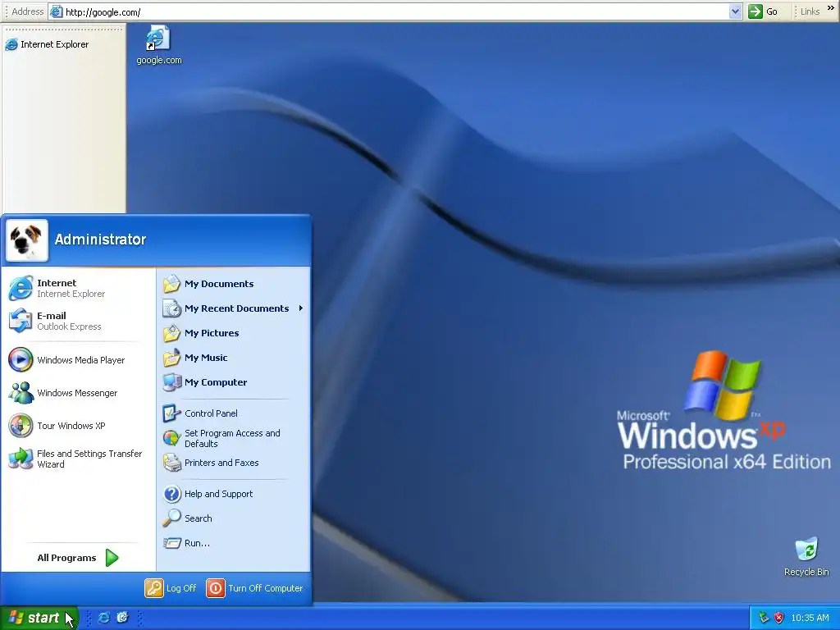
Task: Click Turn Off Computer button
Action: 255,588
